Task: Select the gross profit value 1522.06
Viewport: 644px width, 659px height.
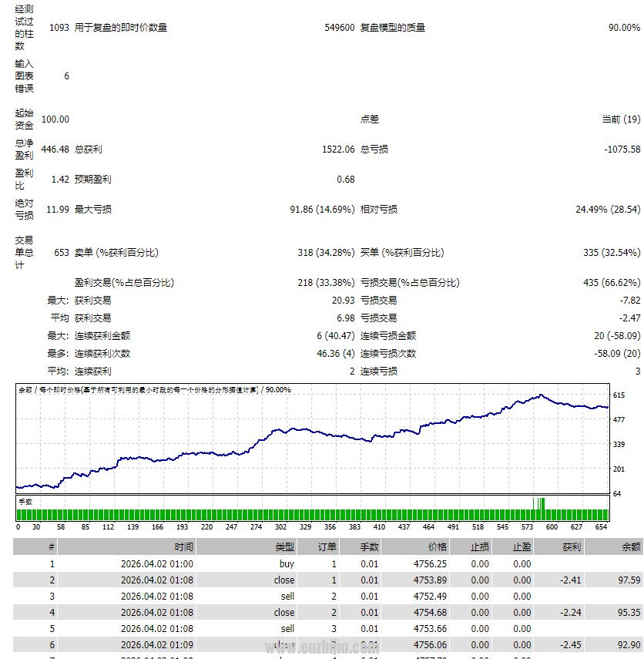Action: [338, 150]
